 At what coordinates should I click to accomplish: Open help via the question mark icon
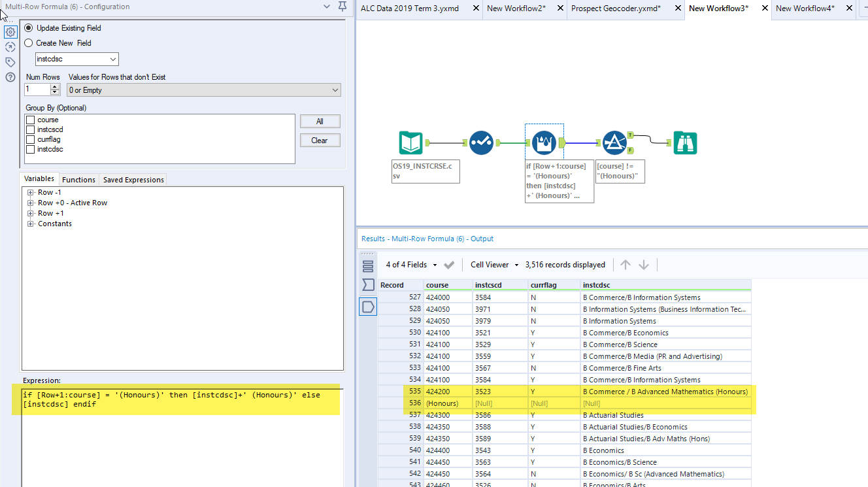point(10,77)
